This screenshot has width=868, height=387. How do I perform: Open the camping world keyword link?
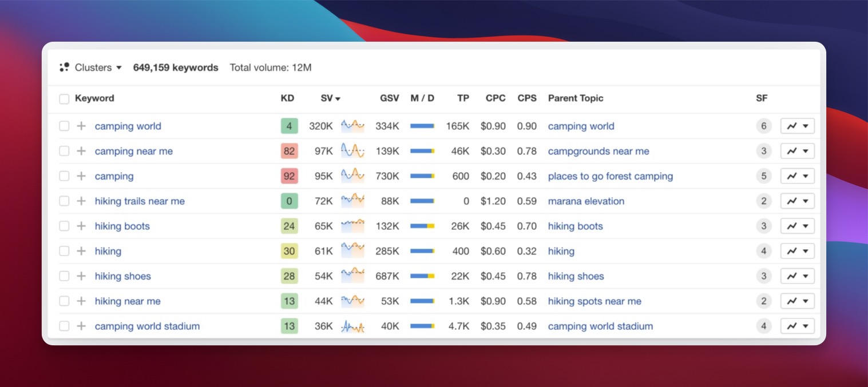pos(128,126)
